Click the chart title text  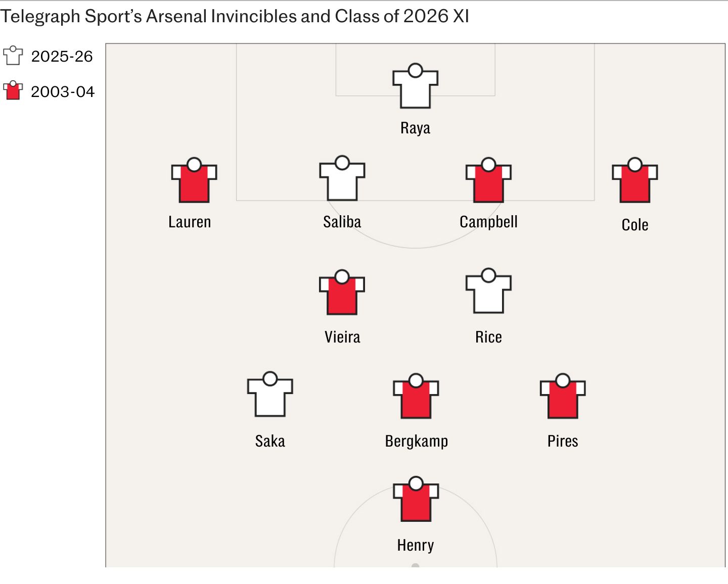(x=235, y=16)
